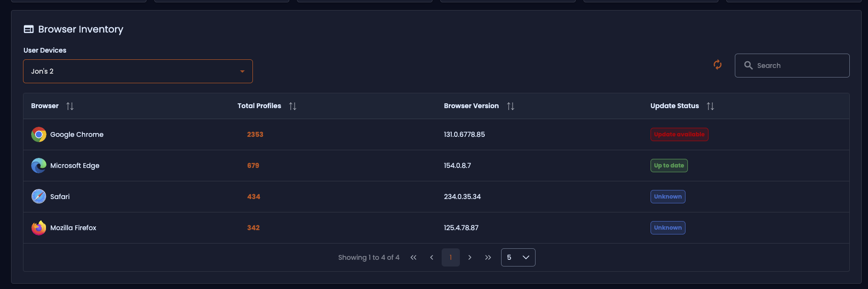Go to previous page

click(x=432, y=257)
